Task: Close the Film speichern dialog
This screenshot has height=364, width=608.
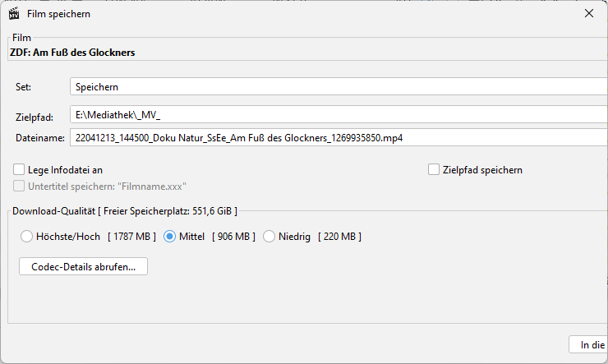Action: coord(589,13)
